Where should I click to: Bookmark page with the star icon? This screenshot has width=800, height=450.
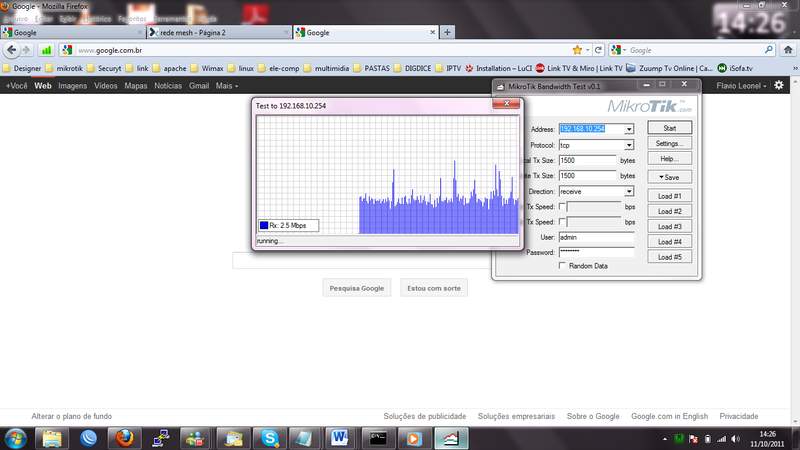(577, 50)
